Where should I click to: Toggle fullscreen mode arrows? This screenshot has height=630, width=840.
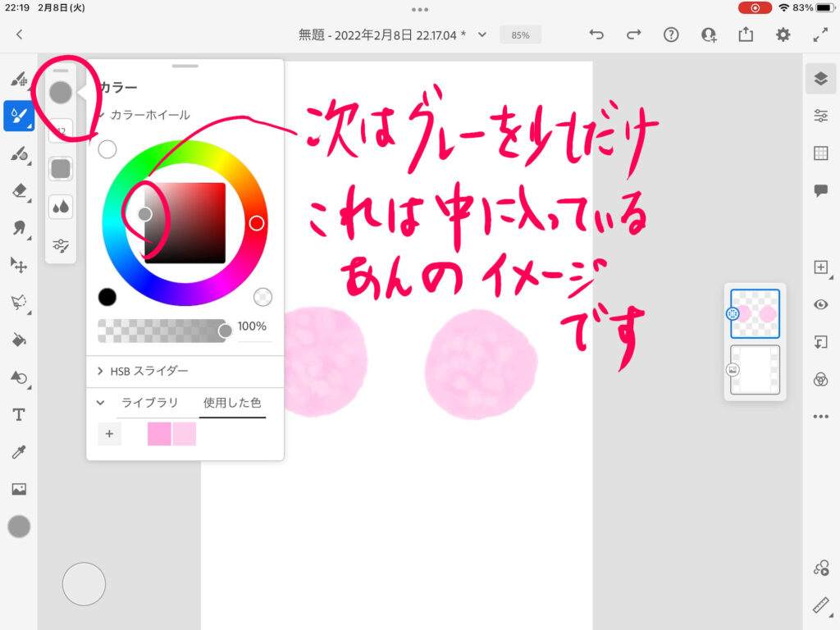(x=820, y=34)
